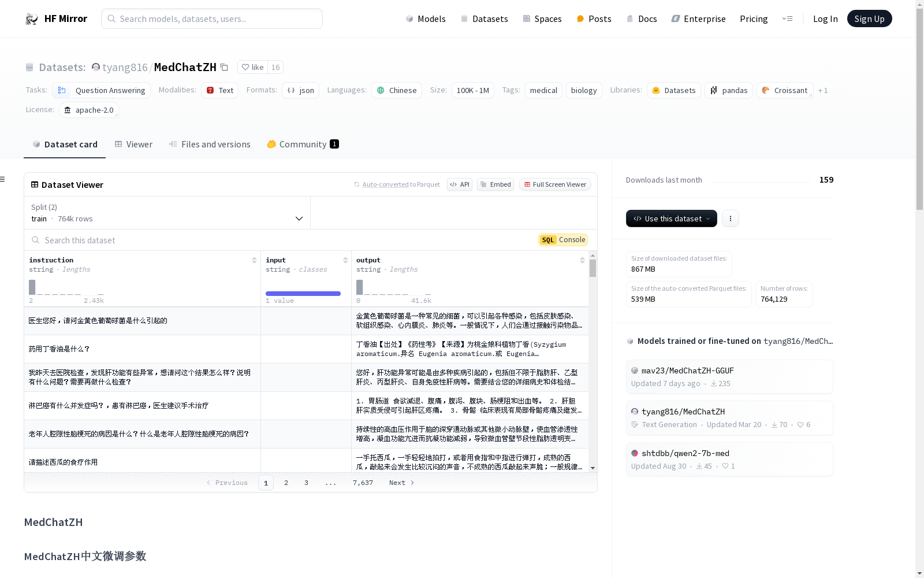Click the Embed button
This screenshot has width=924, height=578.
pyautogui.click(x=495, y=184)
